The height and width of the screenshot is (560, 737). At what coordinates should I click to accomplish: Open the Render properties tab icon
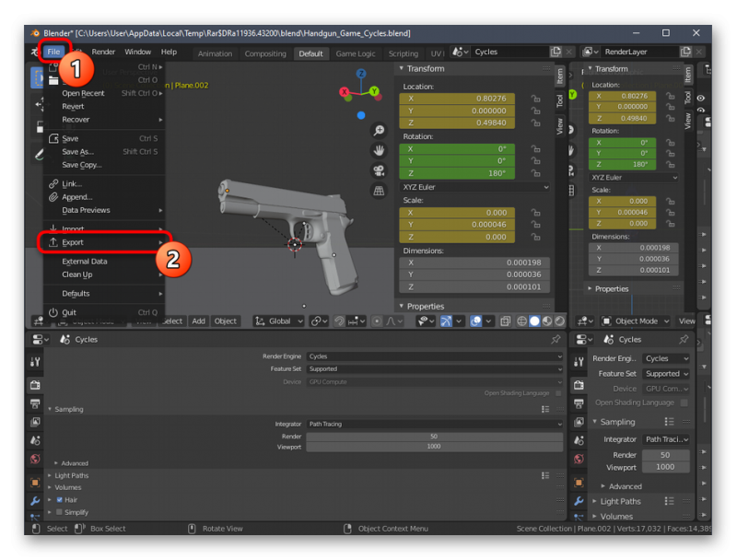(x=35, y=385)
